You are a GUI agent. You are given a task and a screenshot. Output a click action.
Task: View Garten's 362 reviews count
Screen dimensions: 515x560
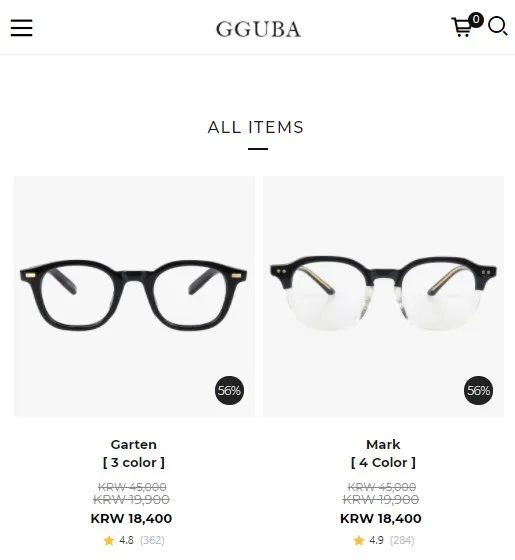(152, 540)
